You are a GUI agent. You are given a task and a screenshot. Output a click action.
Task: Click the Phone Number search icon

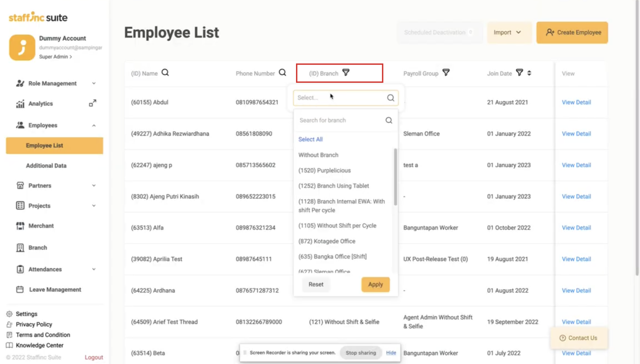(282, 73)
